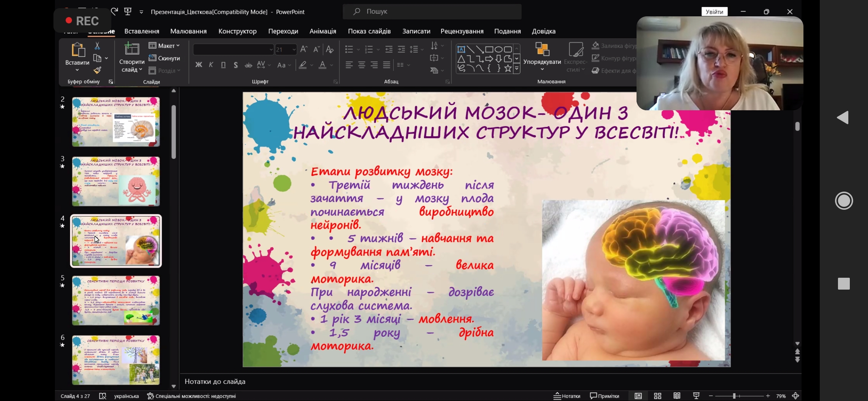Switch to Slide Sorter view in status bar

coord(658,396)
